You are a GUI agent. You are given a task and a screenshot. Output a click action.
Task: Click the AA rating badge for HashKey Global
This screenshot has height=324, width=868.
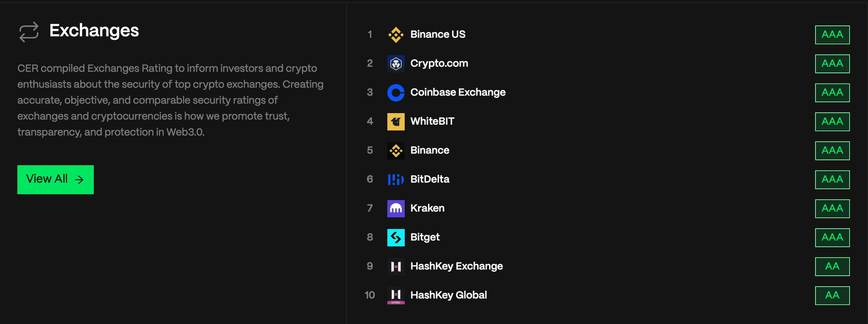point(832,296)
